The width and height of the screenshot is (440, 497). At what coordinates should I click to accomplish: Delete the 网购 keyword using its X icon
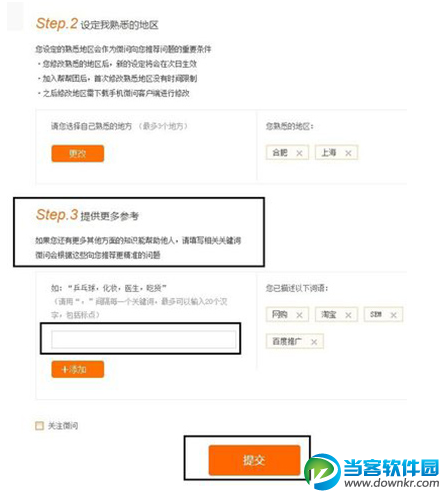coord(299,315)
